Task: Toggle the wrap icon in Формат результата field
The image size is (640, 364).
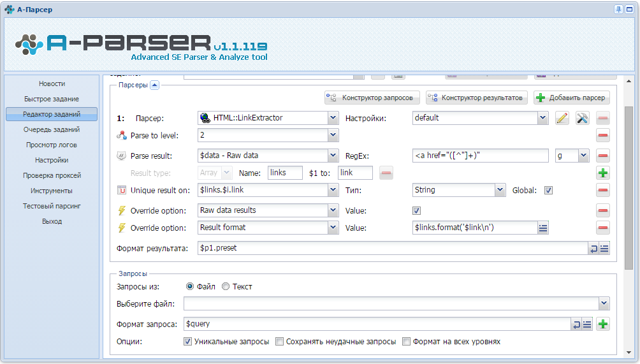Action: pyautogui.click(x=593, y=248)
